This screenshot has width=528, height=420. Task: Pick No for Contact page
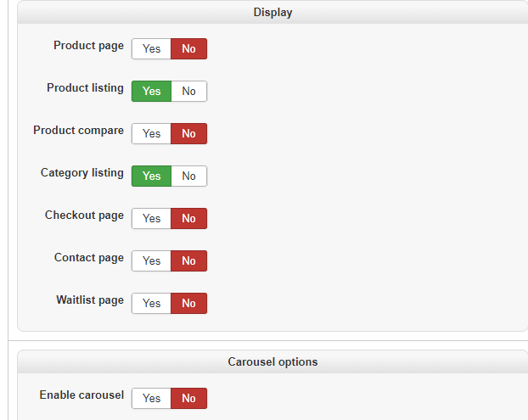coord(188,261)
